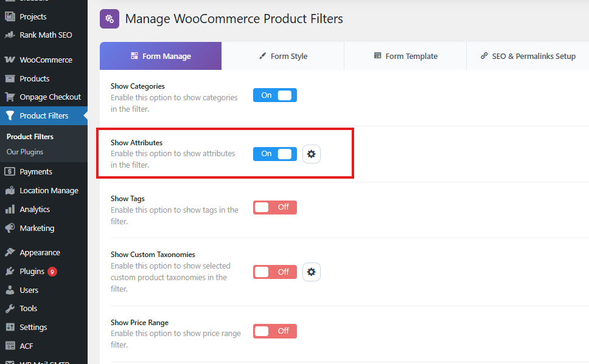Go to Rank Math SEO menu
This screenshot has height=364, width=589.
tap(46, 35)
